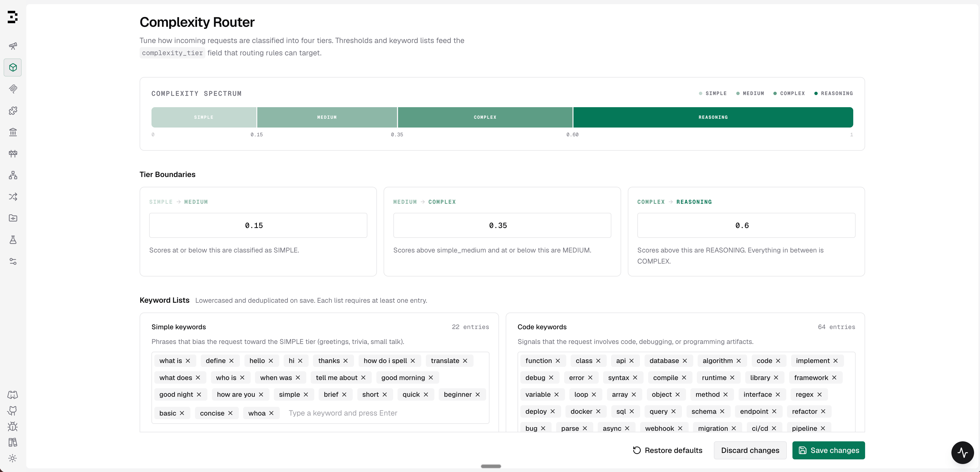Click the '64 entries' count
This screenshot has height=472, width=980.
pyautogui.click(x=836, y=327)
